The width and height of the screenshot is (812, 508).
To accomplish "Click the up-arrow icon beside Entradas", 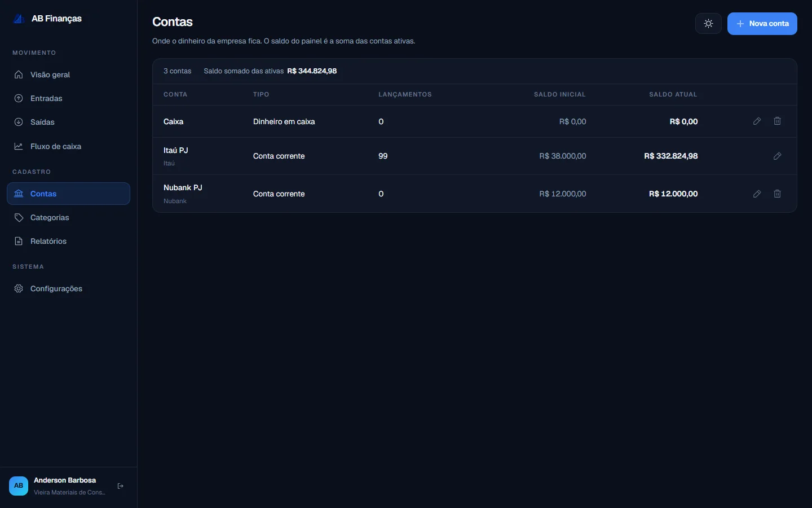I will pyautogui.click(x=19, y=98).
